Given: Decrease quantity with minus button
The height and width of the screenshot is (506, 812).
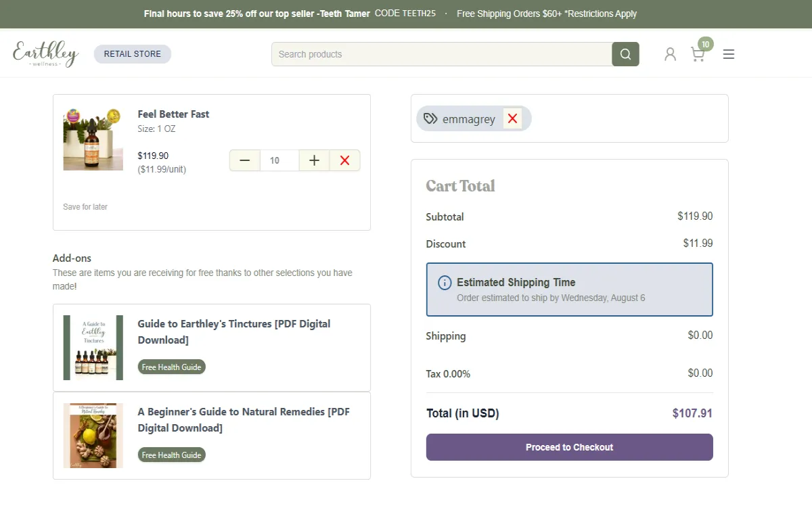Looking at the screenshot, I should pyautogui.click(x=245, y=160).
